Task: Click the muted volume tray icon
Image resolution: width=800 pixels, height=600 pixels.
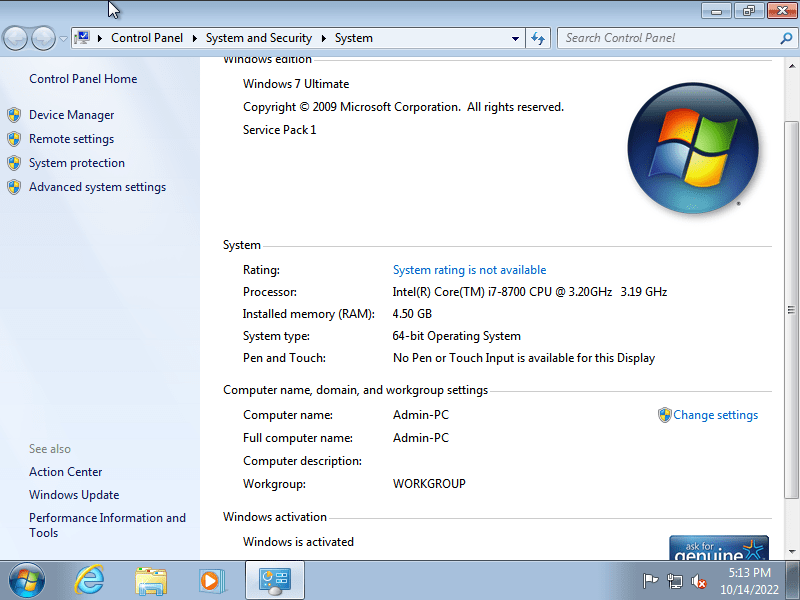Action: pos(698,581)
